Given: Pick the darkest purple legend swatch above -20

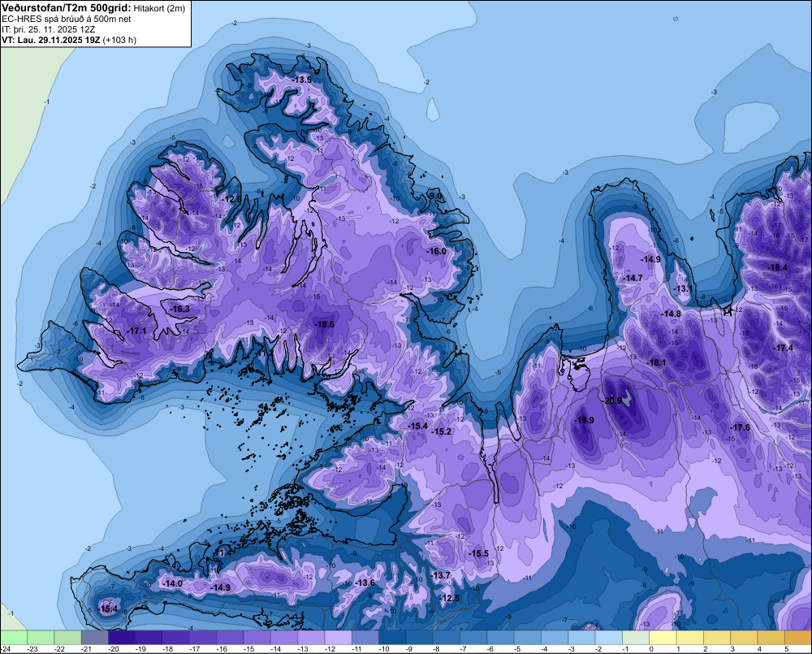Looking at the screenshot, I should [x=122, y=638].
